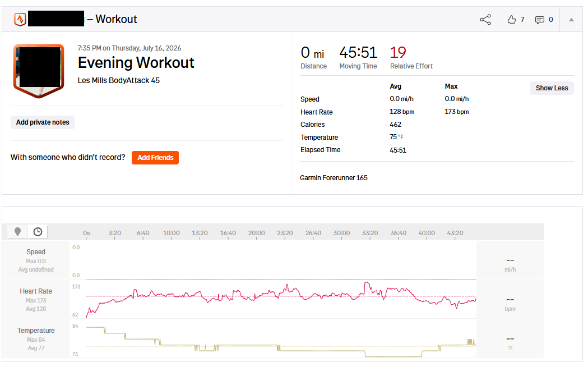Open comments via speech bubble icon
The height and width of the screenshot is (371, 588).
point(540,20)
